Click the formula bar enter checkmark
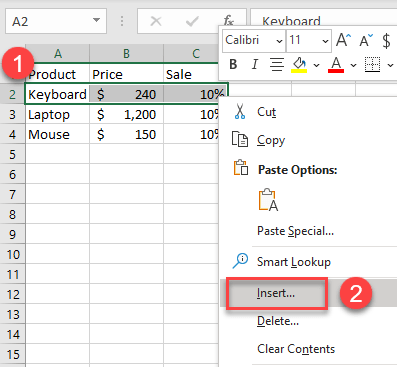 coord(192,22)
